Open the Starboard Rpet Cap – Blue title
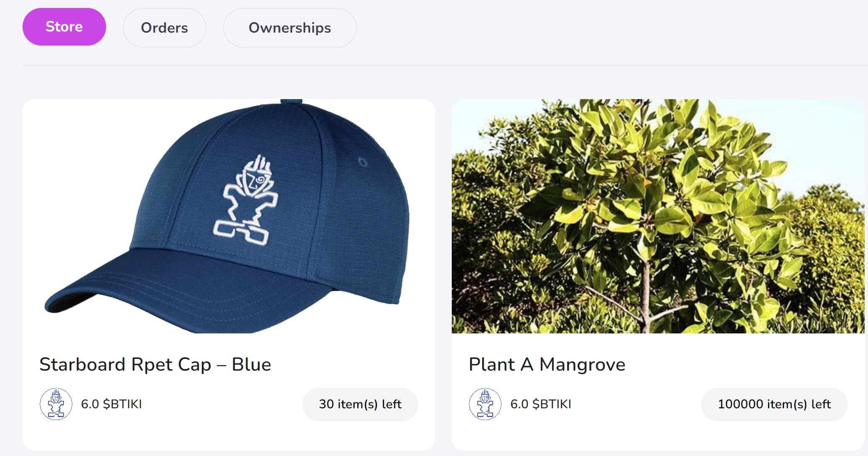Viewport: 868px width, 456px height. pyautogui.click(x=155, y=364)
